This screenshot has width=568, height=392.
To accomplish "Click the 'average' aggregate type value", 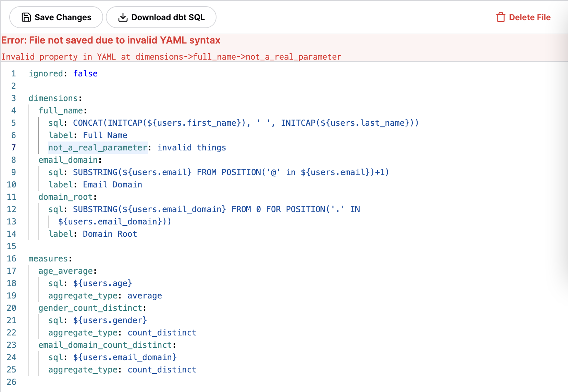I will pyautogui.click(x=145, y=296).
